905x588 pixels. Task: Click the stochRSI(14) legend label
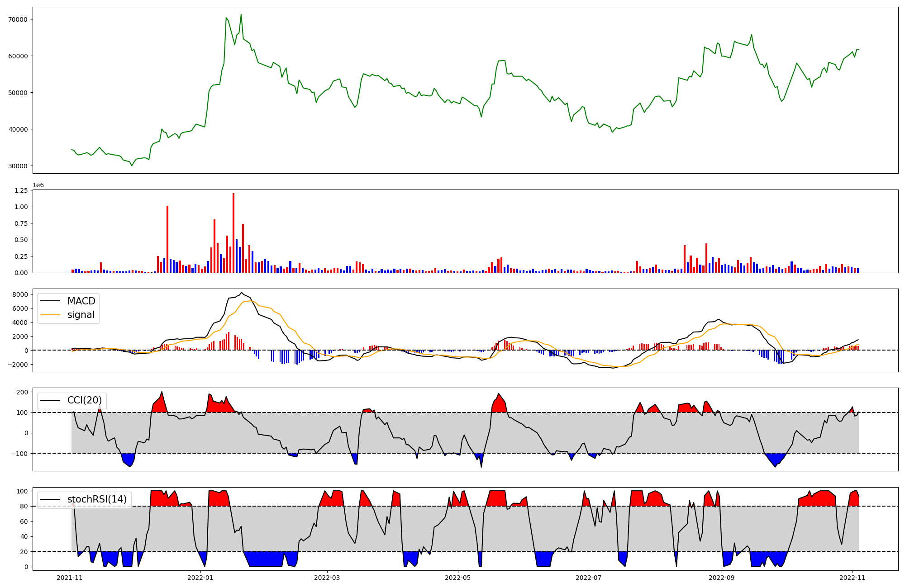(97, 499)
